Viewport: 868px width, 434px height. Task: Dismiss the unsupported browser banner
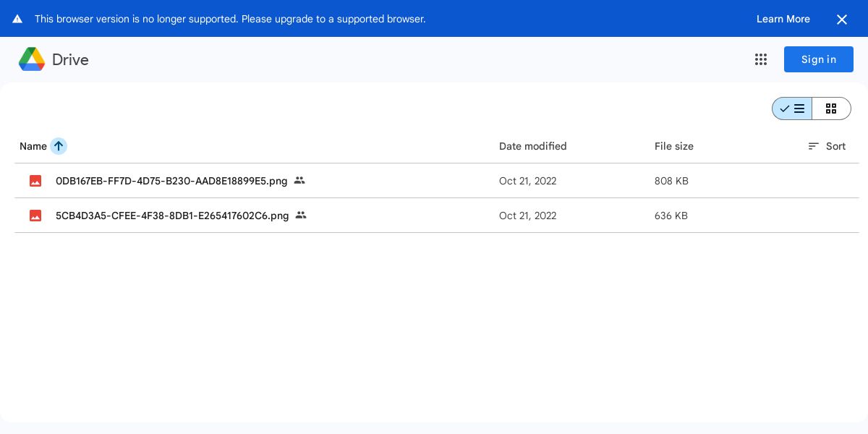click(842, 20)
